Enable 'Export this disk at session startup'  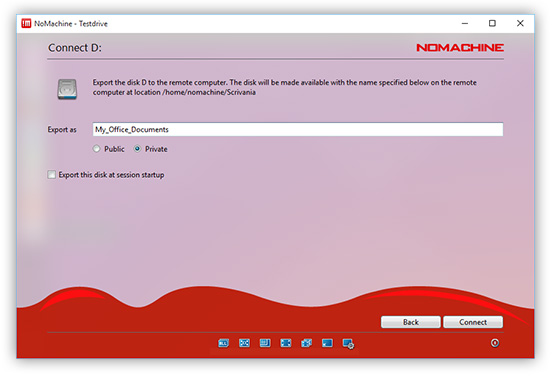(x=51, y=175)
